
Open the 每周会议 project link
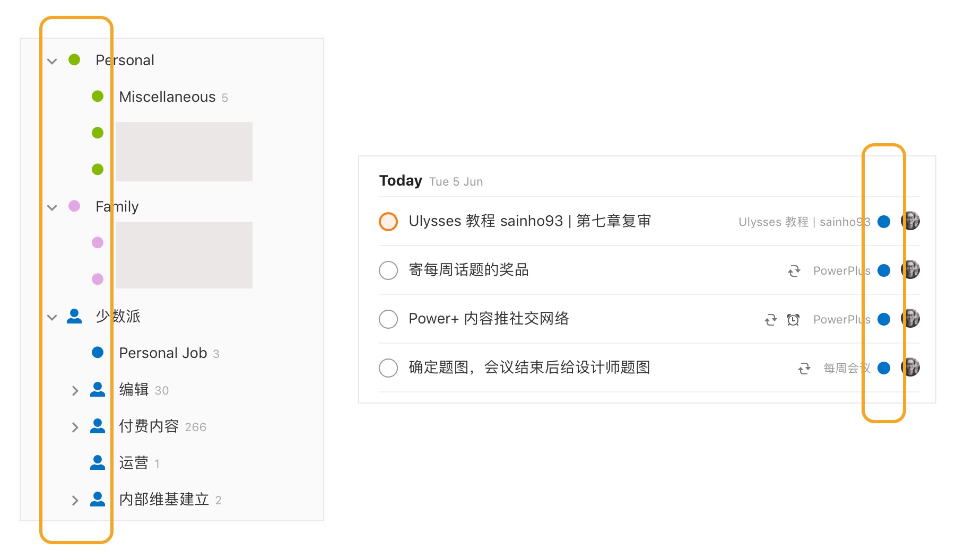click(x=846, y=369)
